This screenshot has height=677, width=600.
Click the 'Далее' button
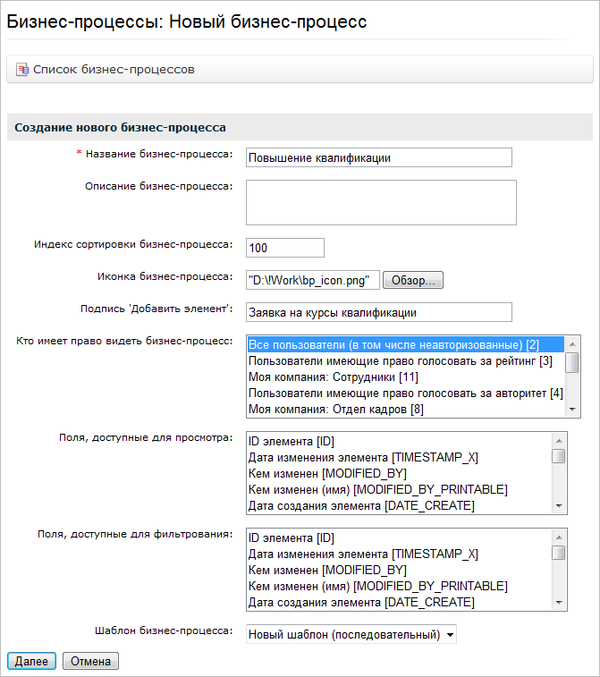31,661
